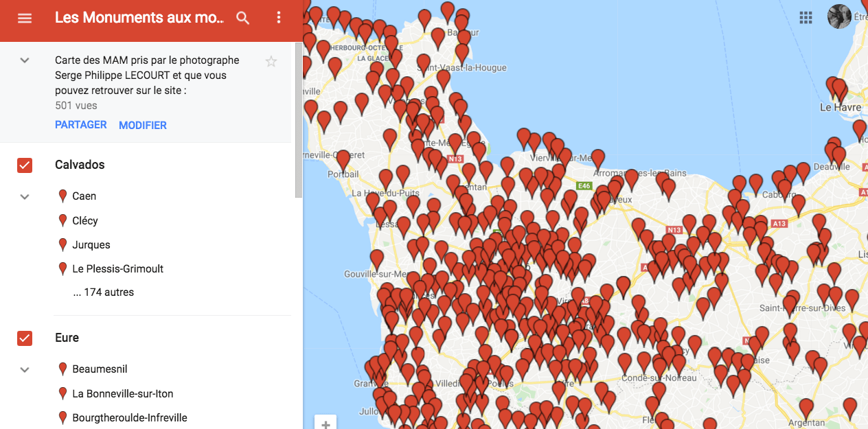Collapse the Eure layer list
This screenshot has height=429, width=868.
[x=25, y=370]
